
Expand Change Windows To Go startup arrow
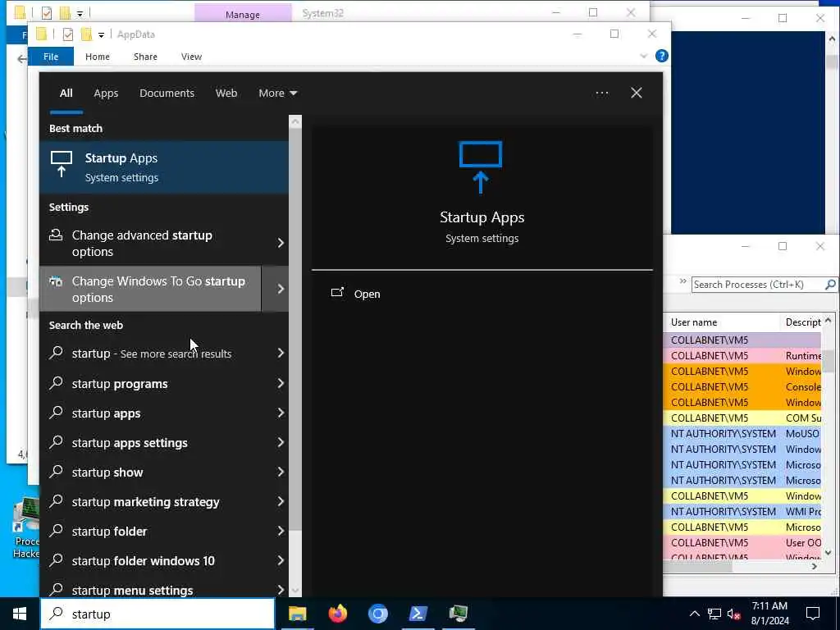pos(281,289)
